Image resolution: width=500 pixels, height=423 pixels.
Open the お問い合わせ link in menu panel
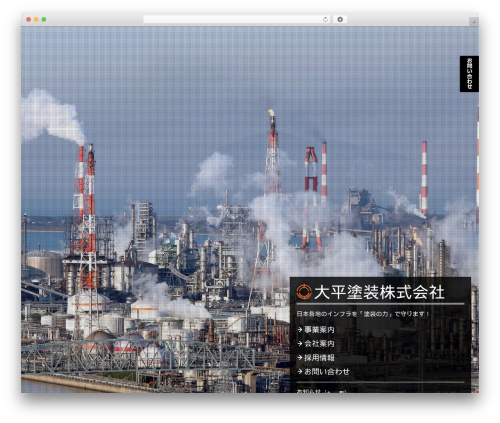327,372
